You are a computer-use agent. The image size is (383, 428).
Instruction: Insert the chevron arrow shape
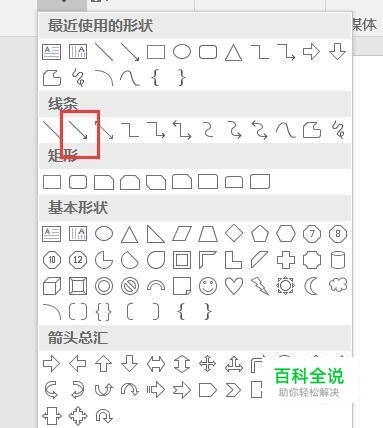click(234, 389)
